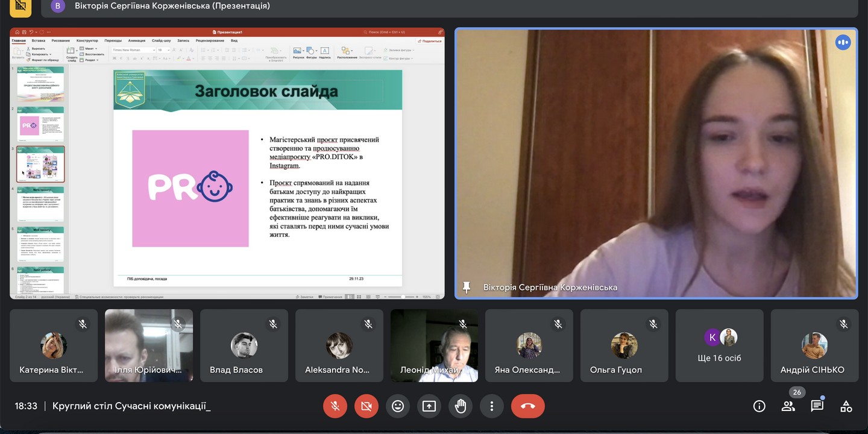Adjust the PowerPoint zoom slider

403,297
